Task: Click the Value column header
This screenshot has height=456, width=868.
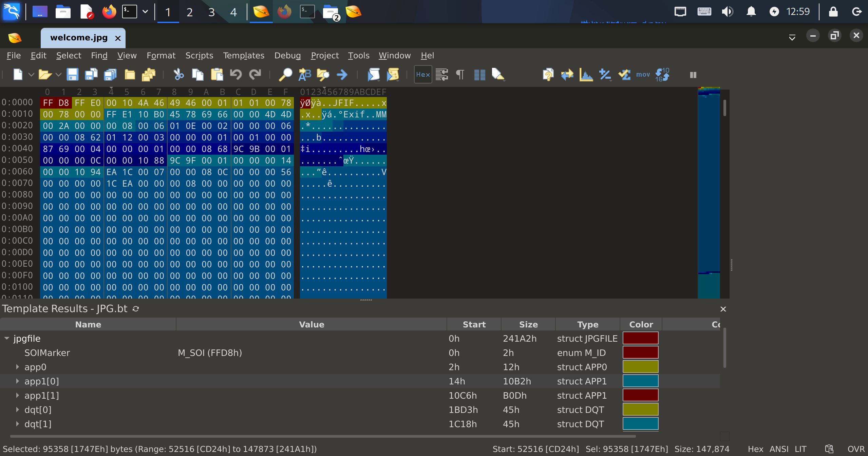Action: pos(311,324)
